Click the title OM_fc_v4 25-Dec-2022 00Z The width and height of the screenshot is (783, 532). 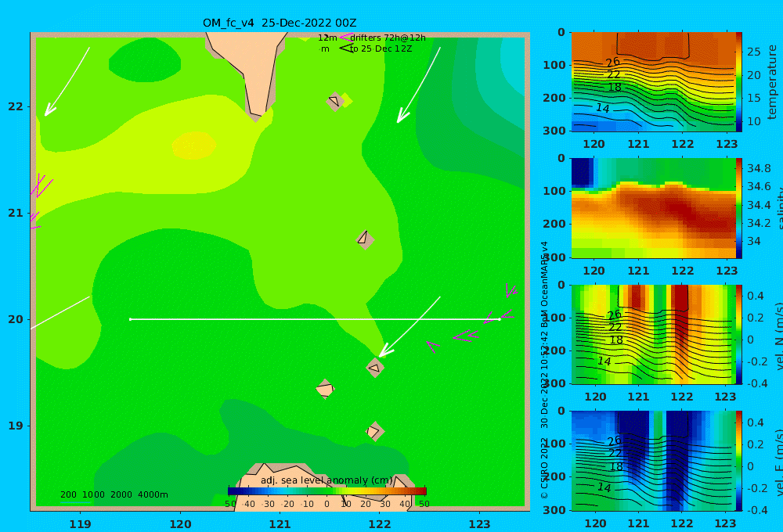coord(280,23)
